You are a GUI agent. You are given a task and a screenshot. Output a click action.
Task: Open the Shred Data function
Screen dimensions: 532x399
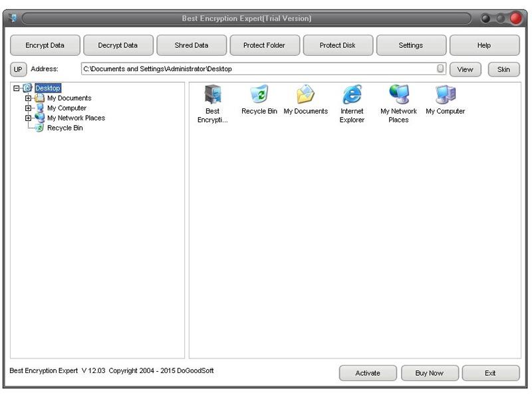point(192,45)
